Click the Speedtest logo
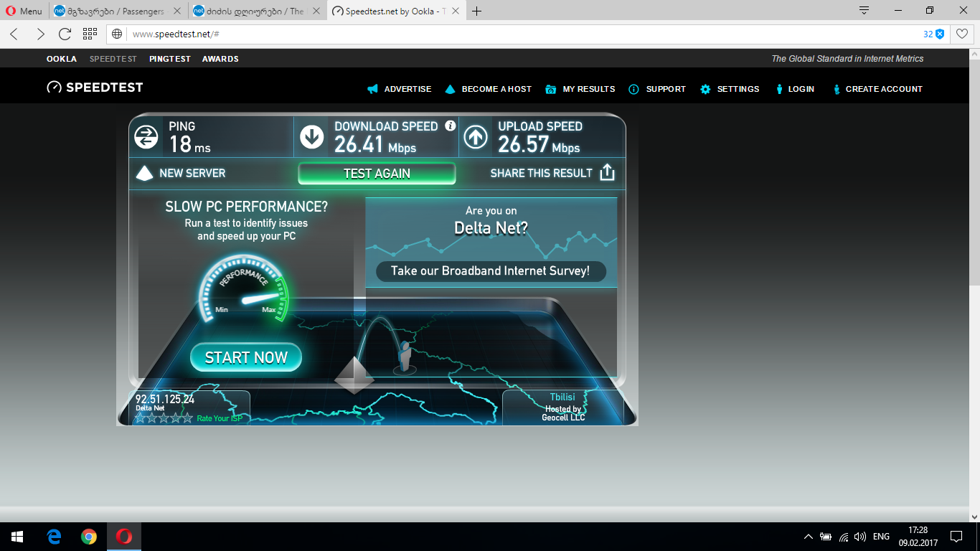 click(95, 88)
